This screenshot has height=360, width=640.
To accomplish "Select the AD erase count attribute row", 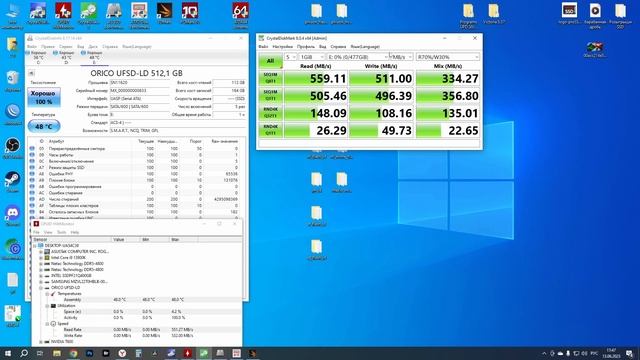I will (136, 199).
